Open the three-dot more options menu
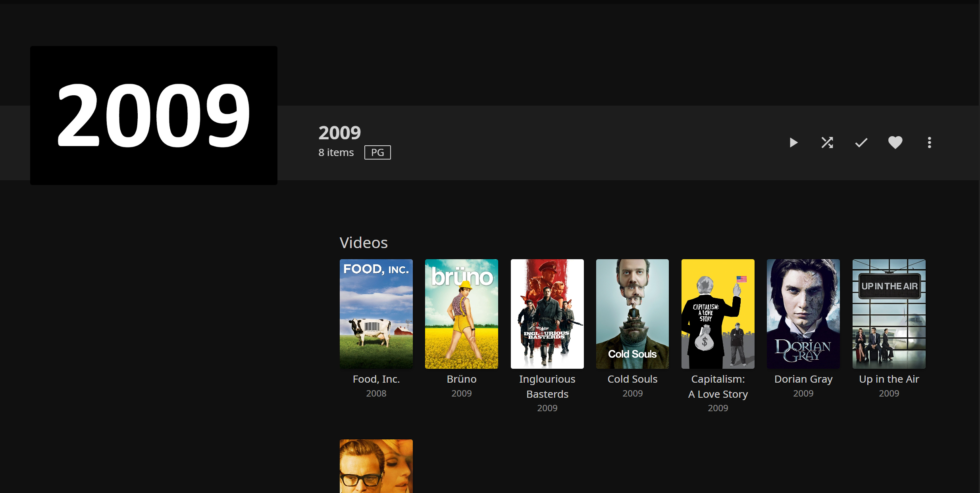Viewport: 980px width, 493px height. point(929,143)
